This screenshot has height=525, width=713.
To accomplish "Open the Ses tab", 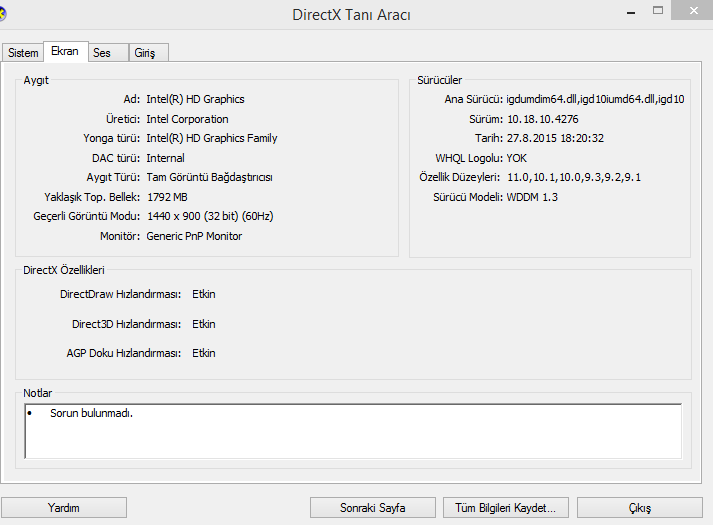I will pyautogui.click(x=108, y=53).
